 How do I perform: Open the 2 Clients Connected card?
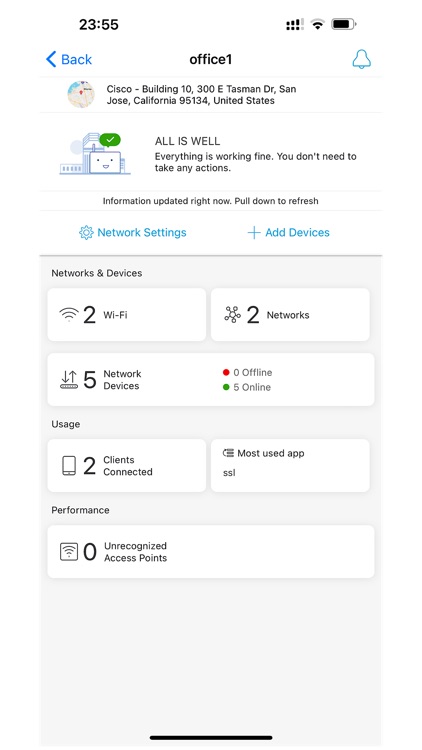(x=127, y=465)
